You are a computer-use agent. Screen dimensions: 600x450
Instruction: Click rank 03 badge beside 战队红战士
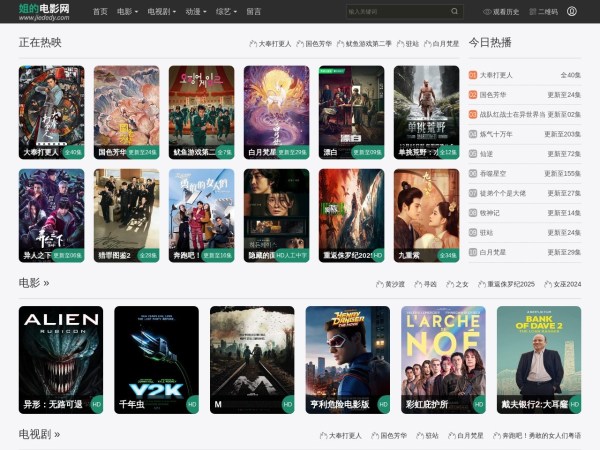pos(473,114)
